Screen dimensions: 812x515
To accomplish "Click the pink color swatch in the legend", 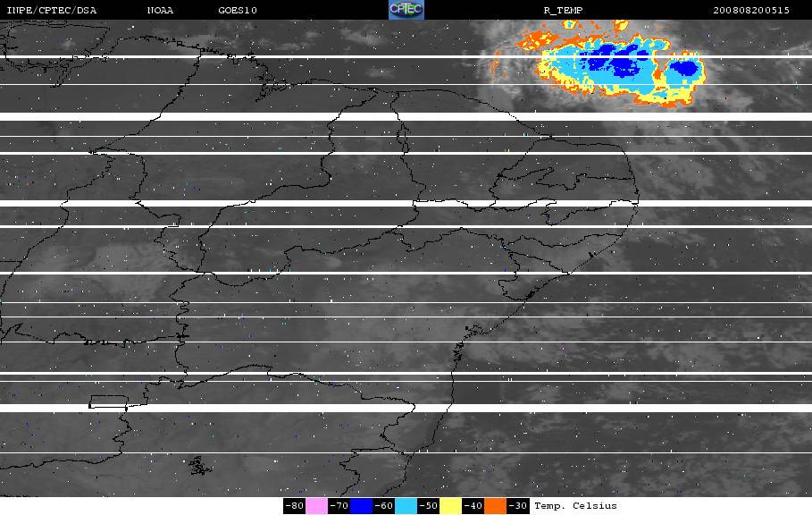I will pyautogui.click(x=316, y=506).
